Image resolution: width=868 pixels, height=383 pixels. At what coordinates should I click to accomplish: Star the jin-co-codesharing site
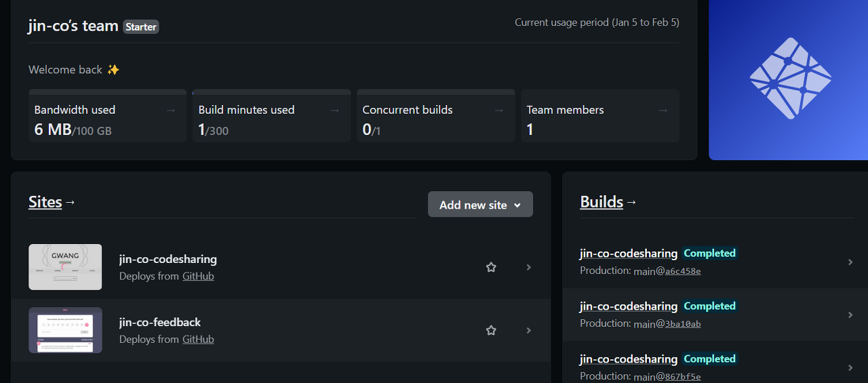(x=491, y=267)
